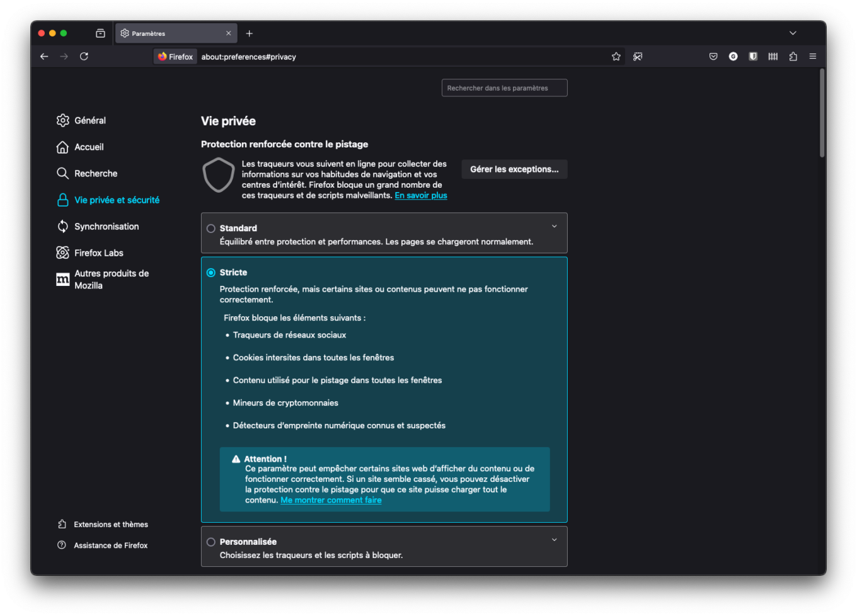Click the Accueil house icon

[62, 147]
